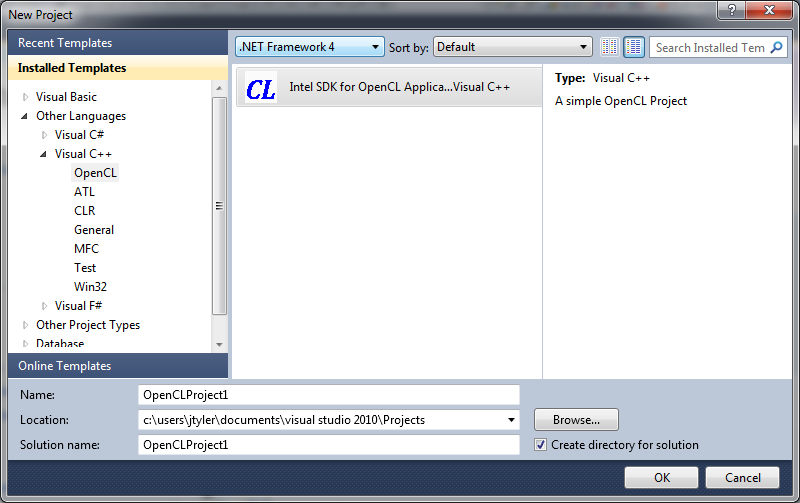Select the Database tree item
The width and height of the screenshot is (800, 503).
60,344
